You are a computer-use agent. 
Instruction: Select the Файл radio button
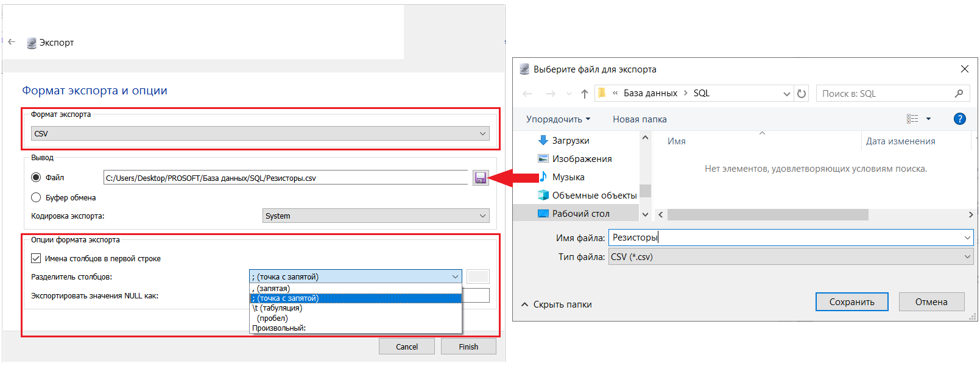point(36,177)
